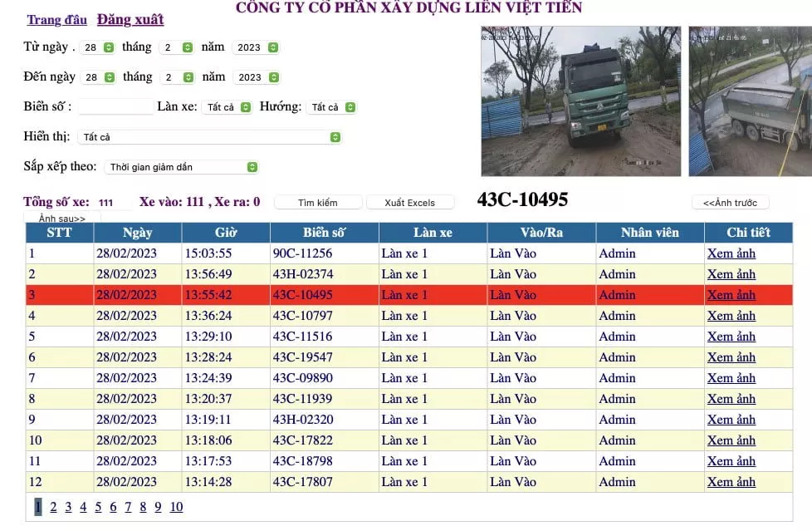View photo for plate 43H-02320
The height and width of the screenshot is (531, 812).
[x=731, y=420]
